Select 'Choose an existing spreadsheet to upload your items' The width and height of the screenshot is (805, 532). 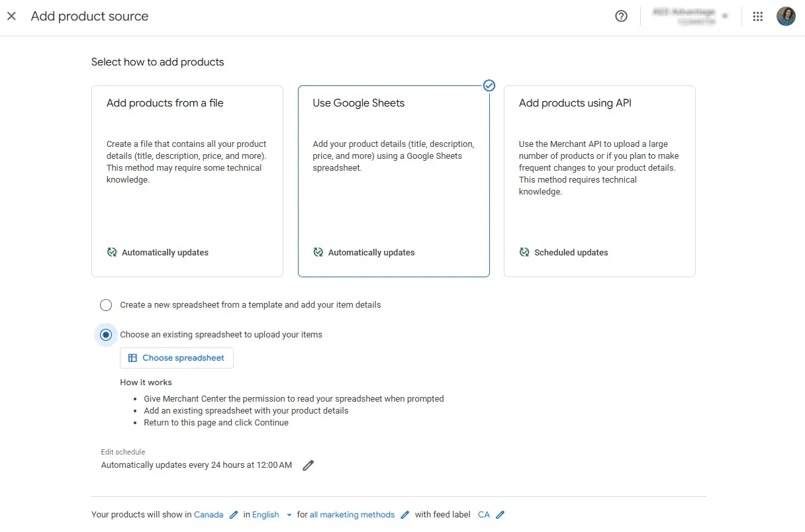point(106,335)
